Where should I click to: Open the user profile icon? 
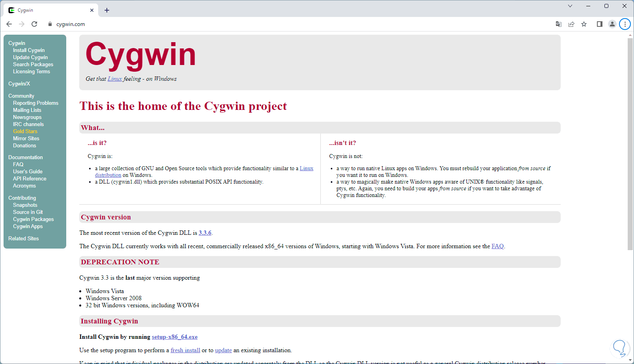pos(612,24)
